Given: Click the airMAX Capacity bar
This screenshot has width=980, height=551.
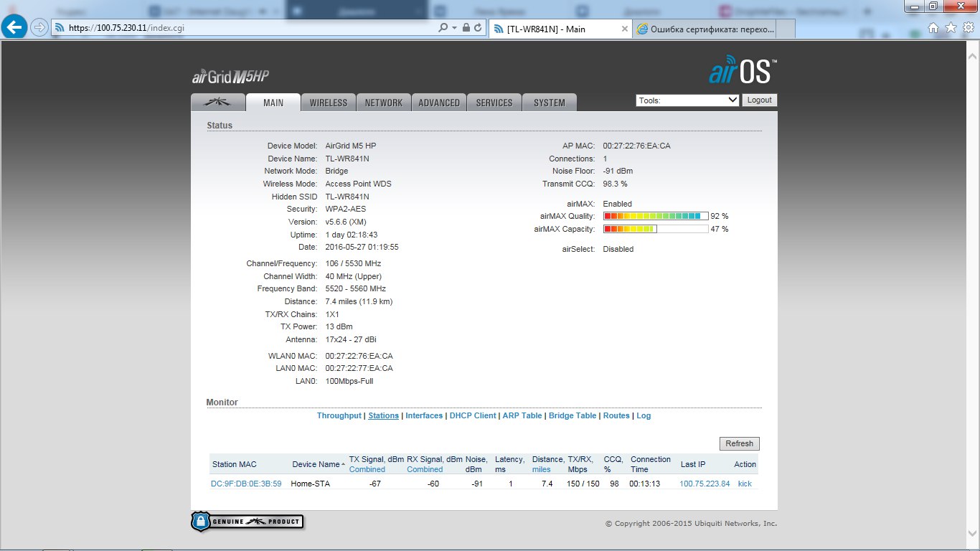Looking at the screenshot, I should 656,229.
